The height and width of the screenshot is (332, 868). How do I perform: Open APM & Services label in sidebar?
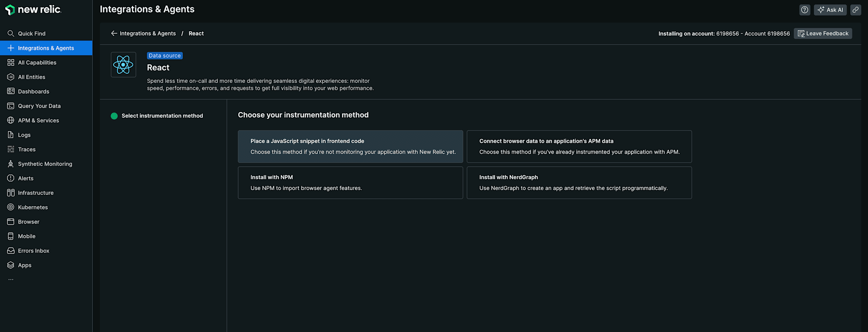[x=39, y=120]
